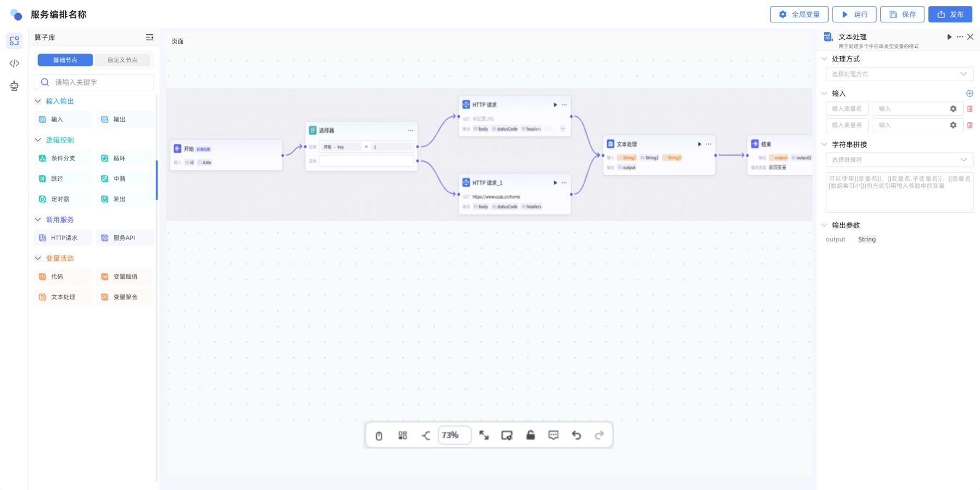
Task: Open the 选择处理方式 dropdown
Action: pyautogui.click(x=899, y=74)
